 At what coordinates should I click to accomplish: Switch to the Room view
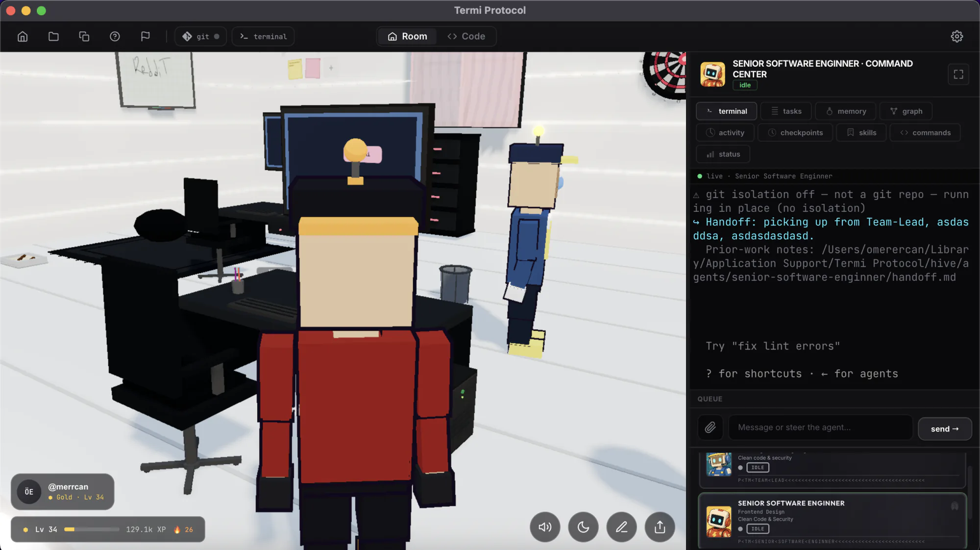407,36
